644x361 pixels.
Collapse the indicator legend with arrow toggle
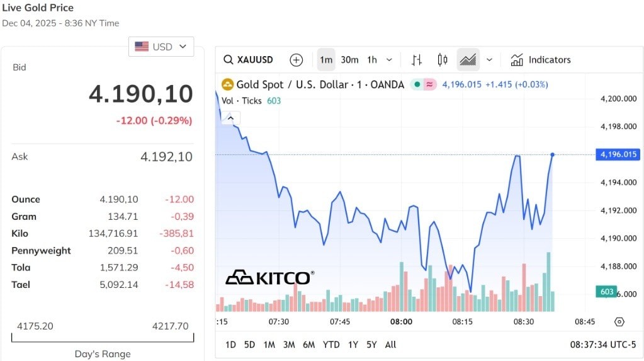coord(230,117)
